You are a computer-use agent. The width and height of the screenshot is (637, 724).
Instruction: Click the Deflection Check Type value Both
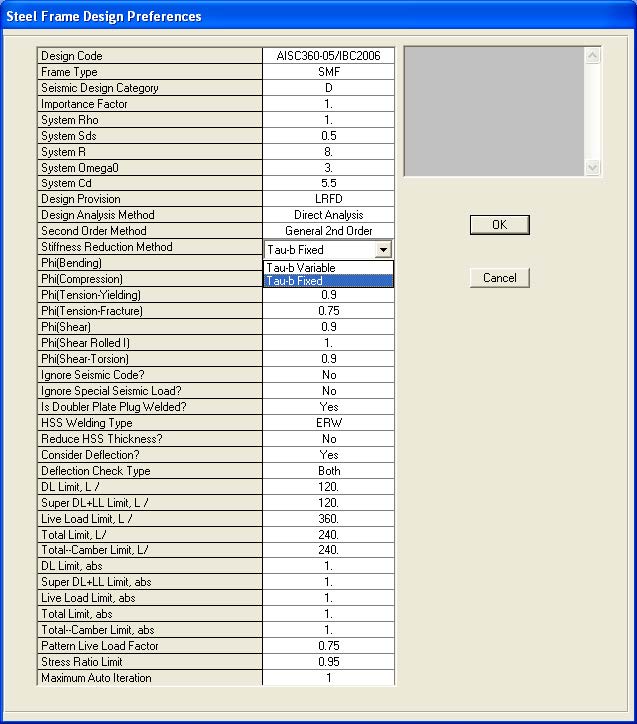tap(328, 471)
